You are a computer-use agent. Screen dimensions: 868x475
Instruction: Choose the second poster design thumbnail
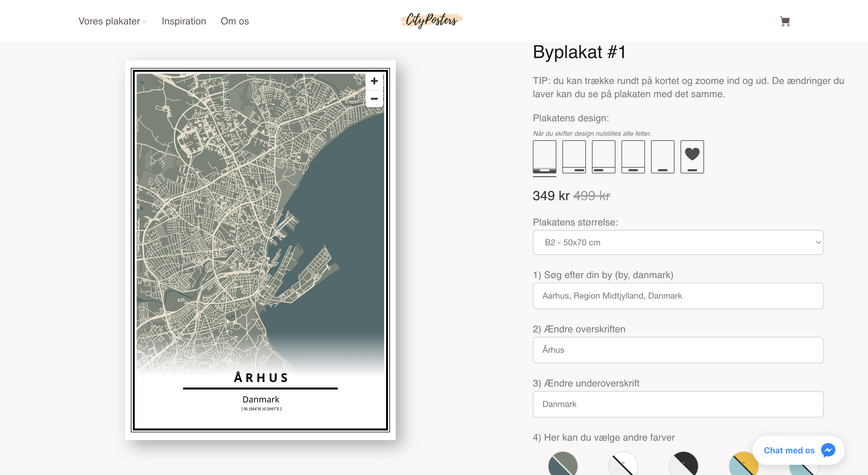(574, 157)
